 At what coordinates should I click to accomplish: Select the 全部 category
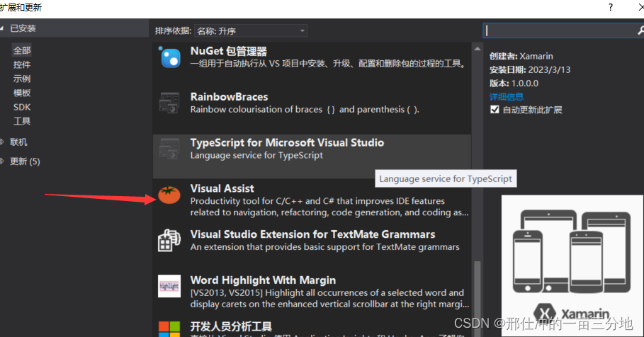pos(22,50)
